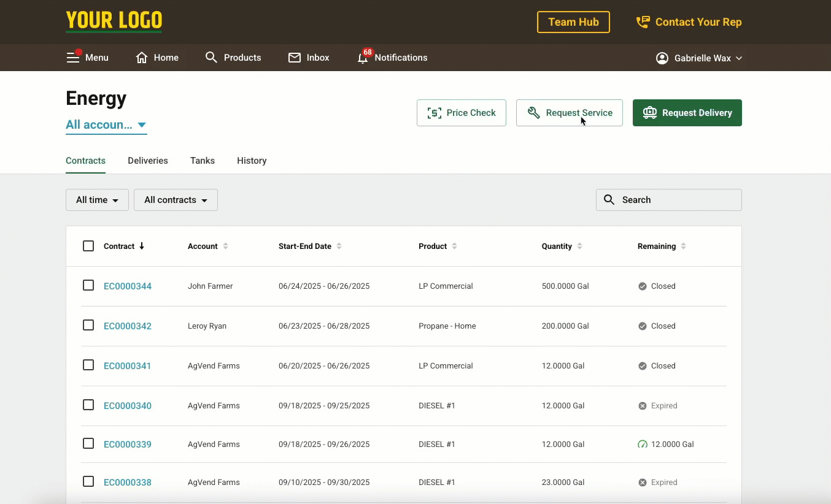Click the magnifier icon in the Search box
Image resolution: width=831 pixels, height=504 pixels.
point(609,200)
